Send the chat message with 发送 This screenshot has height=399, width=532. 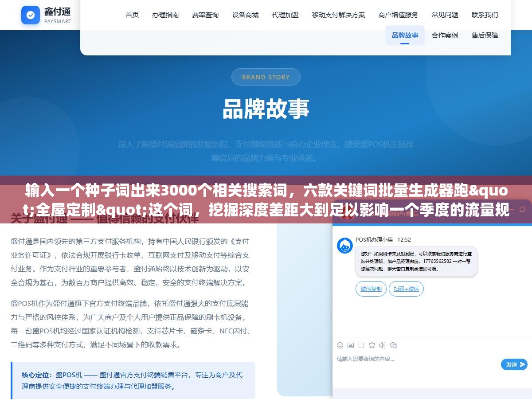pyautogui.click(x=514, y=364)
